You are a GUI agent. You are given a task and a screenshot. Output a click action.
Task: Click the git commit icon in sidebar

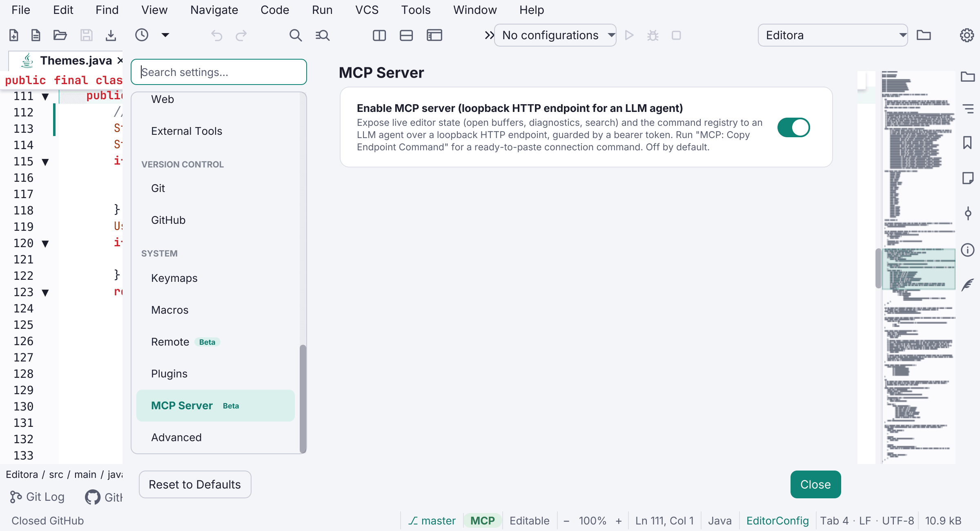tap(968, 213)
